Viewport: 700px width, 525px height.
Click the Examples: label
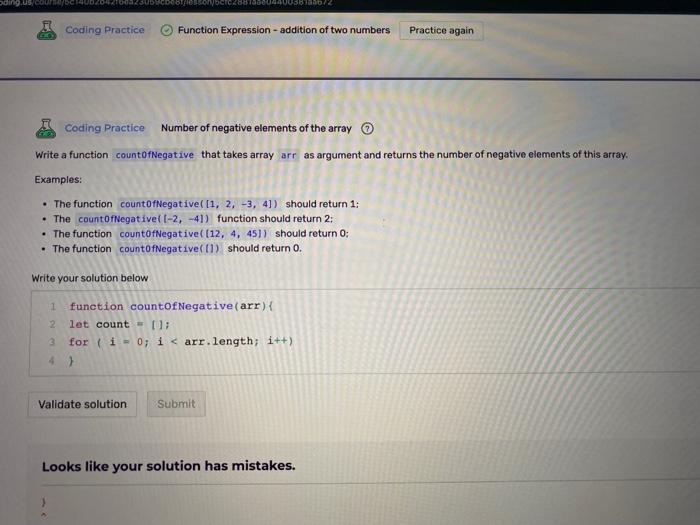pyautogui.click(x=58, y=179)
